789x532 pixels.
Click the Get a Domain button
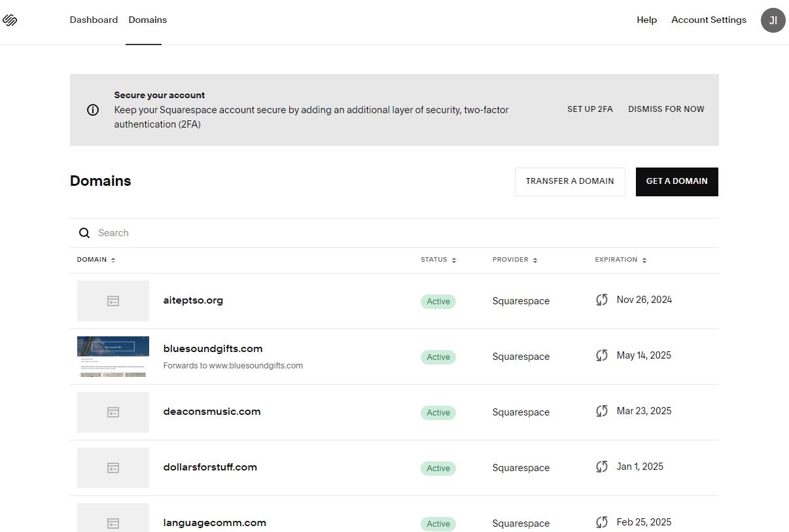pos(677,182)
